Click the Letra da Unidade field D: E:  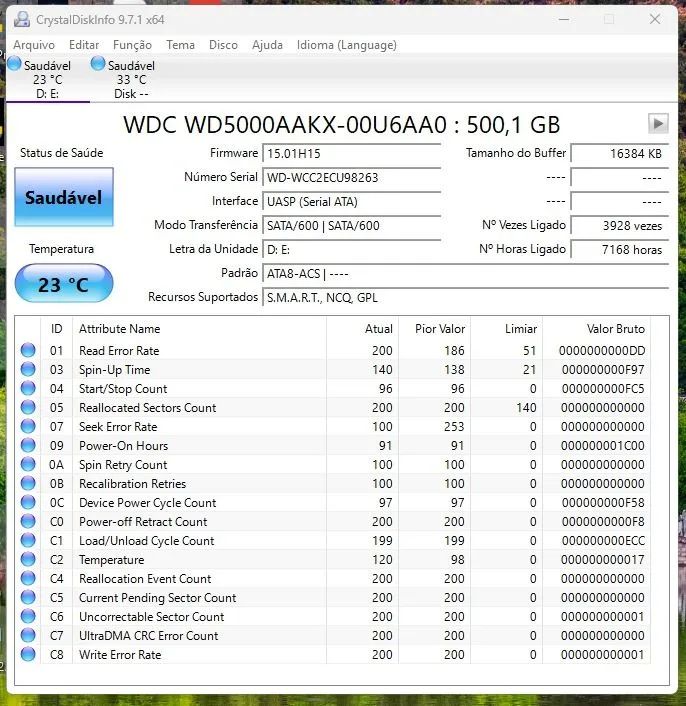(352, 249)
